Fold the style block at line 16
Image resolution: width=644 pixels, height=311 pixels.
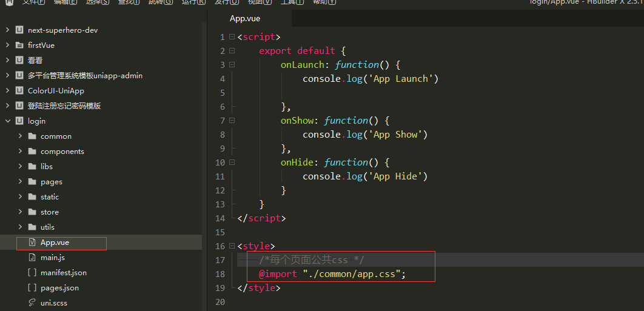click(x=232, y=246)
